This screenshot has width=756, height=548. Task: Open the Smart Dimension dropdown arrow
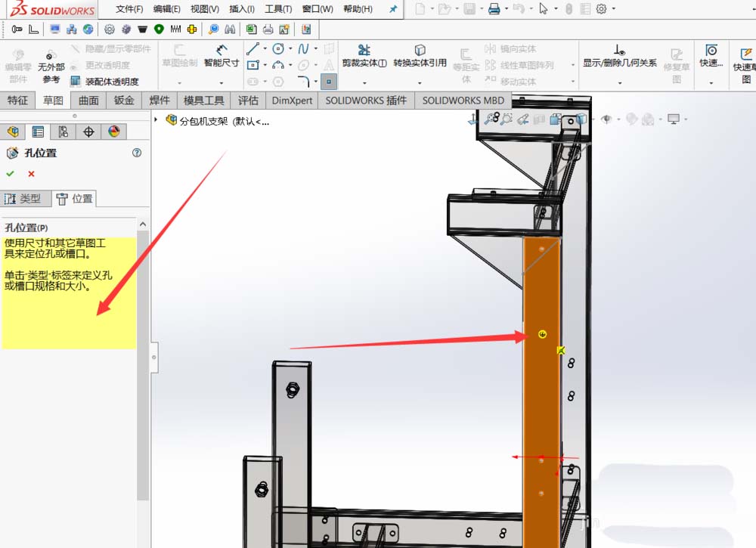222,83
